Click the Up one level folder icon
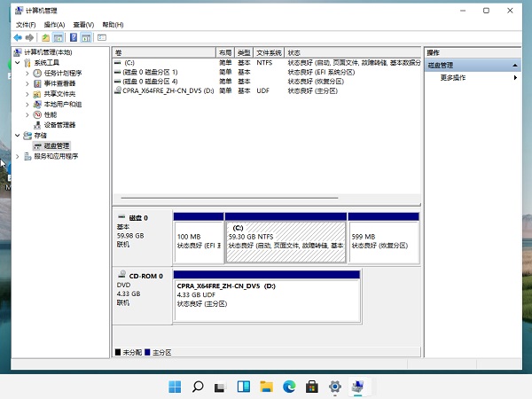Viewport: 532px width, 399px height. click(45, 38)
